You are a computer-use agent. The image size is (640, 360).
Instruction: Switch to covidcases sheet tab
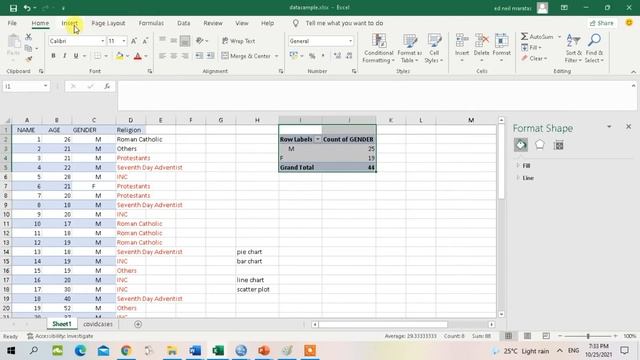(98, 324)
